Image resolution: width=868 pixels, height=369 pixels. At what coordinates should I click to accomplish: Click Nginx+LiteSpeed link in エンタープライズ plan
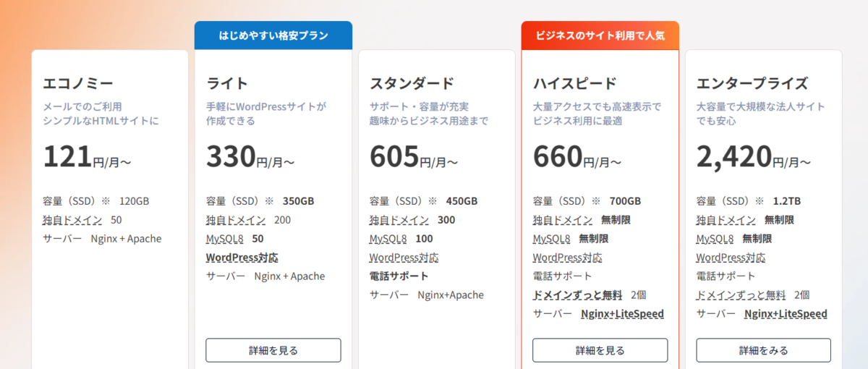[x=786, y=314]
